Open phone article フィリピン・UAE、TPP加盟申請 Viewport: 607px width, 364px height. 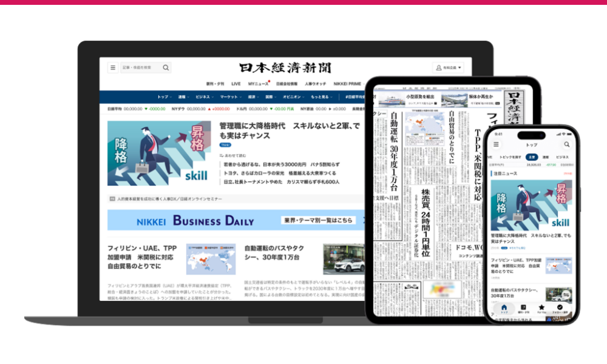pyautogui.click(x=517, y=266)
